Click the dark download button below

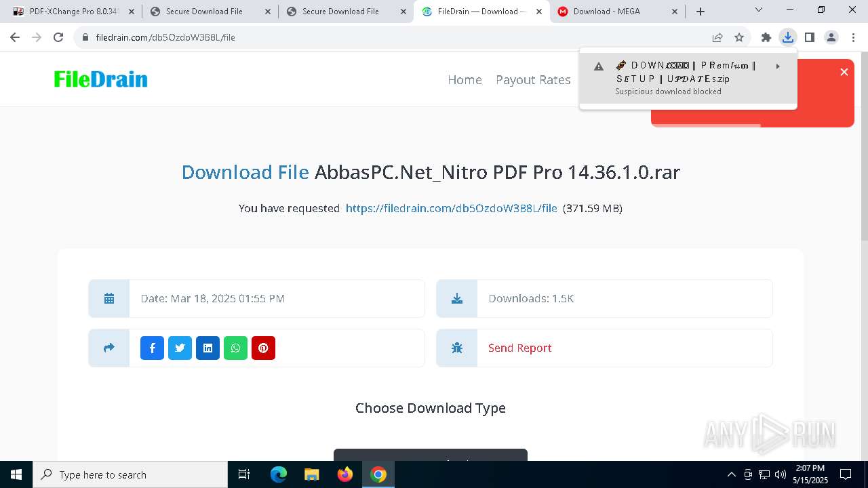coord(430,455)
